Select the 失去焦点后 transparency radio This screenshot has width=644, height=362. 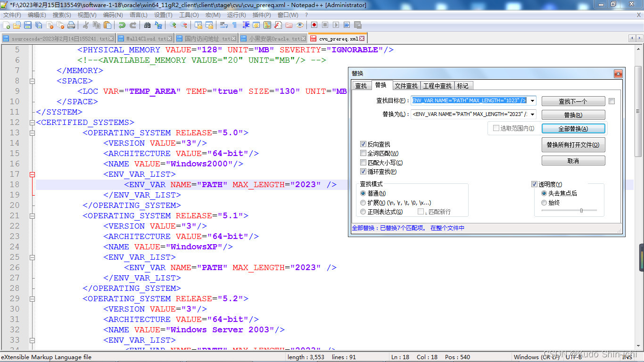pos(544,193)
